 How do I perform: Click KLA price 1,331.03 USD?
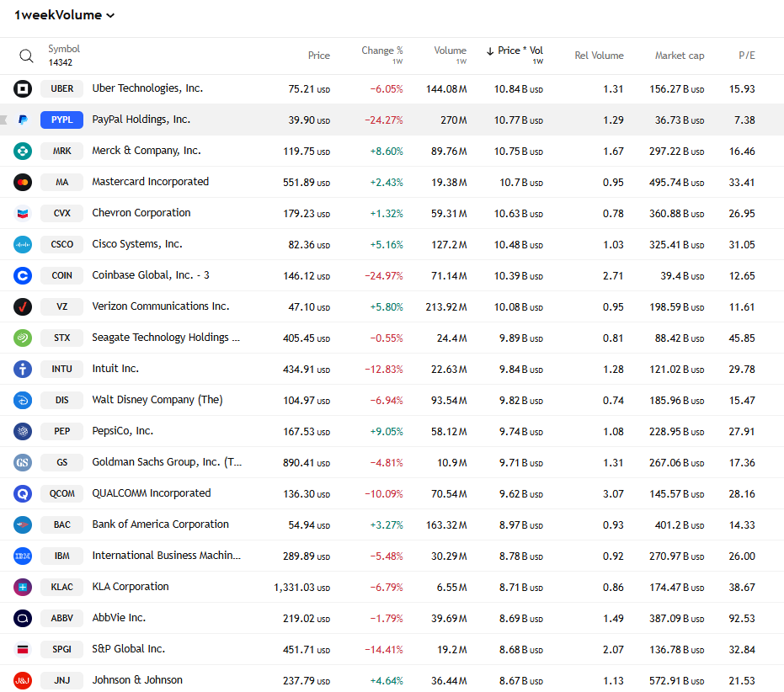coord(301,588)
